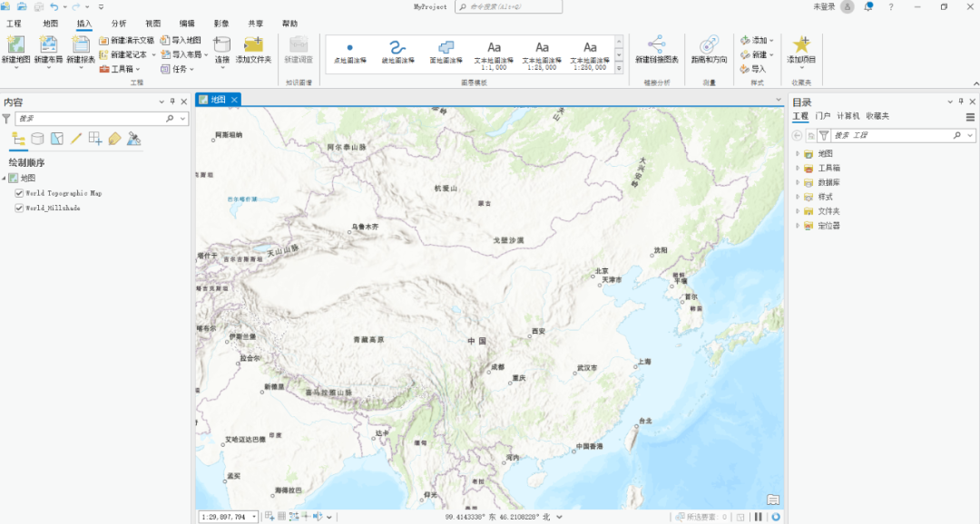Uncheck World Topographic Map layer
Image resolution: width=980 pixels, height=524 pixels.
pyautogui.click(x=19, y=193)
